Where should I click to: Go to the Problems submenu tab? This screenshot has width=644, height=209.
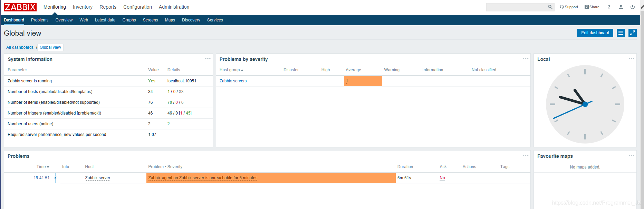click(40, 20)
